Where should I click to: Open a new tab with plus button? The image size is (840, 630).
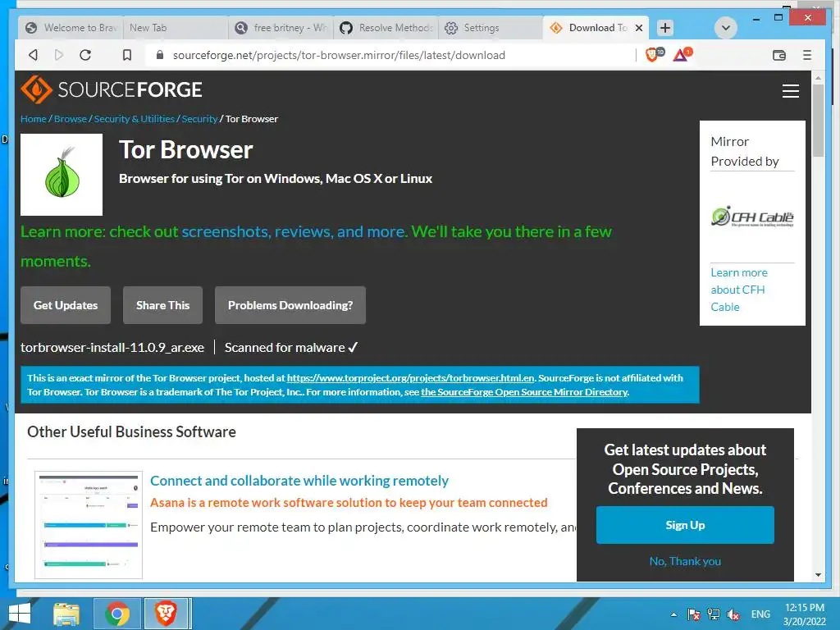click(x=664, y=28)
